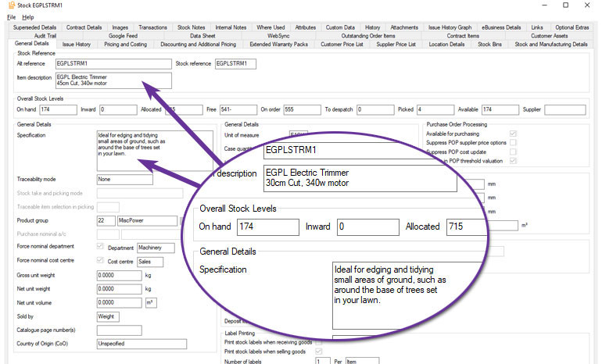Open the Outstanding Order Items tab
Viewport: 602px width, 364px height.
click(x=368, y=36)
